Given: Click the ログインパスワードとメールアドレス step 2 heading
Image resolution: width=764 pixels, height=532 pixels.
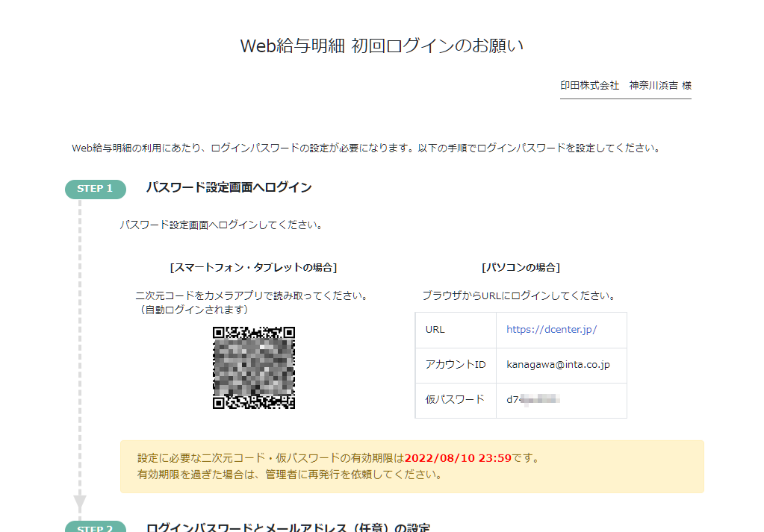Looking at the screenshot, I should [x=288, y=528].
